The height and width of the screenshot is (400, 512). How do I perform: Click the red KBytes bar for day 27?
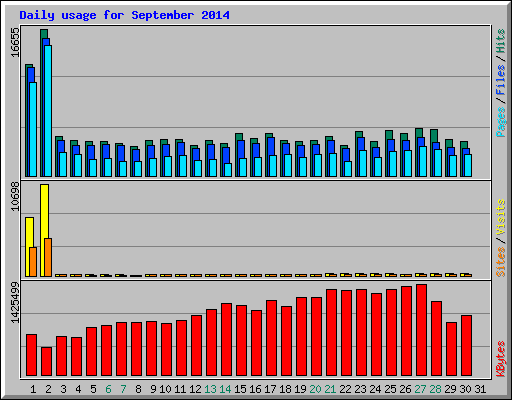click(421, 330)
